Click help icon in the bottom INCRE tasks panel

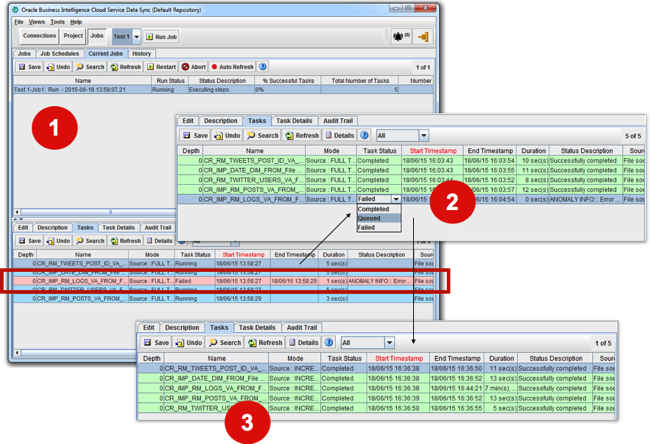pos(329,342)
